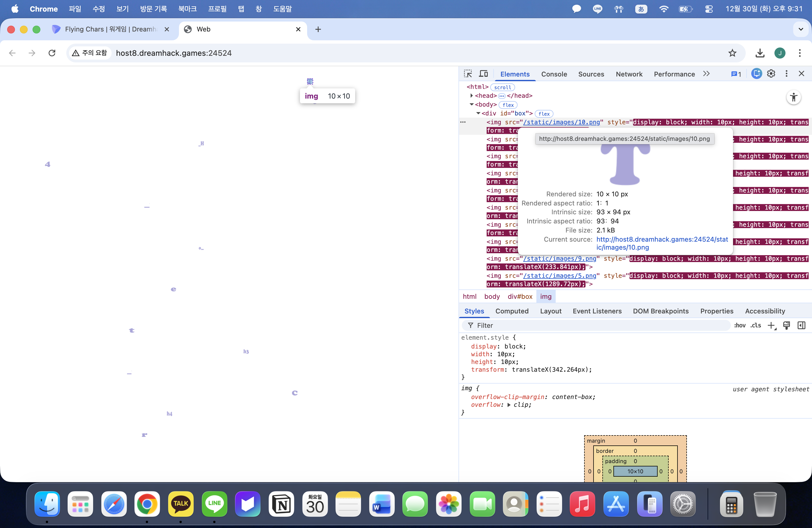The width and height of the screenshot is (812, 528).
Task: Switch to the Console tab
Action: pyautogui.click(x=554, y=74)
